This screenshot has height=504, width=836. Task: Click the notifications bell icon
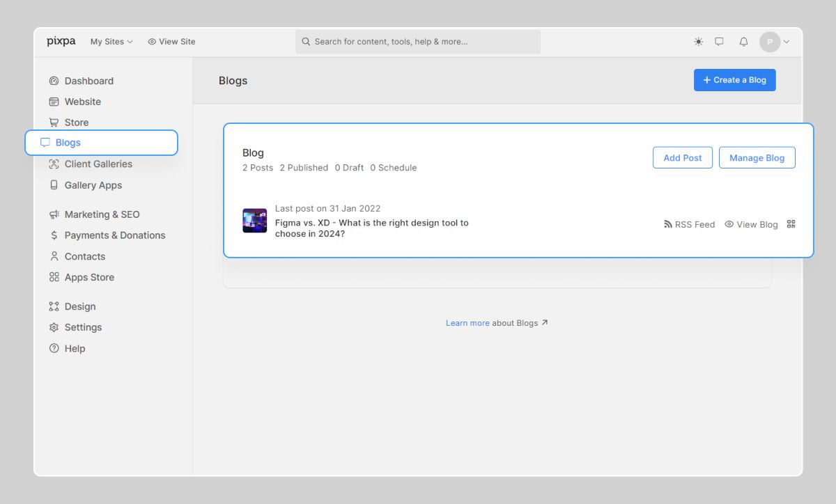tap(743, 41)
